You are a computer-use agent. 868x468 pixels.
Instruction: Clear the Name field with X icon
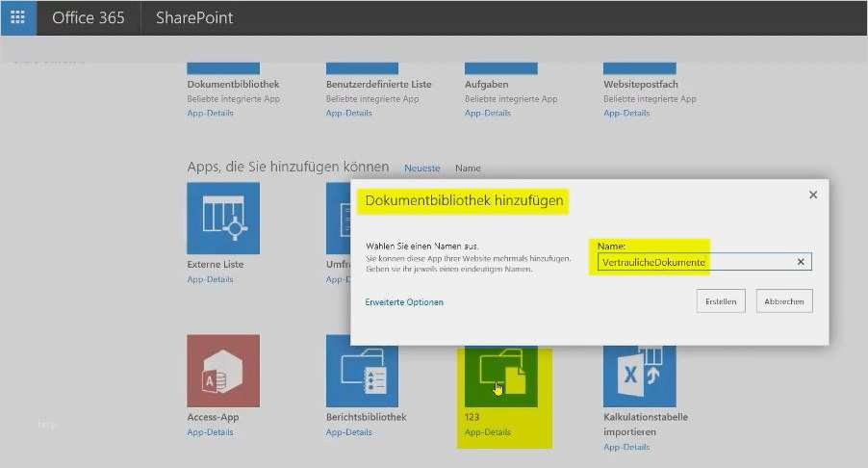point(801,262)
